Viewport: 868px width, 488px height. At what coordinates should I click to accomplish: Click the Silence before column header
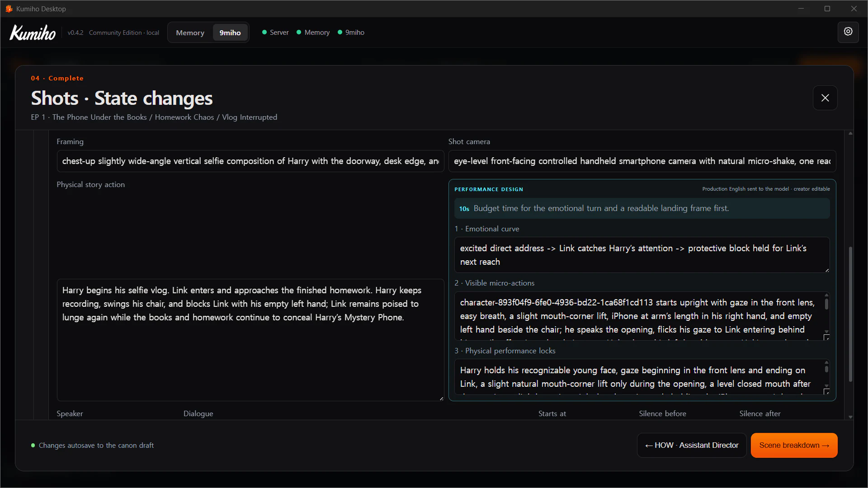[662, 413]
